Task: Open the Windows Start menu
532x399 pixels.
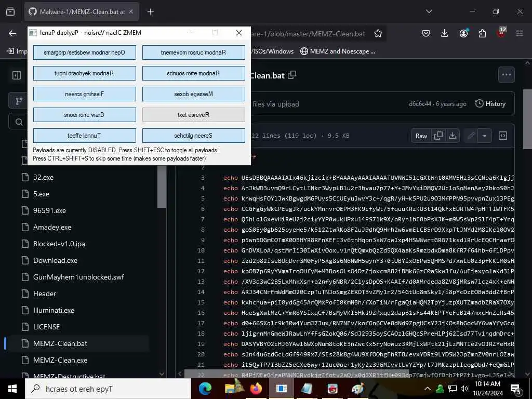Action: [x=12, y=389]
